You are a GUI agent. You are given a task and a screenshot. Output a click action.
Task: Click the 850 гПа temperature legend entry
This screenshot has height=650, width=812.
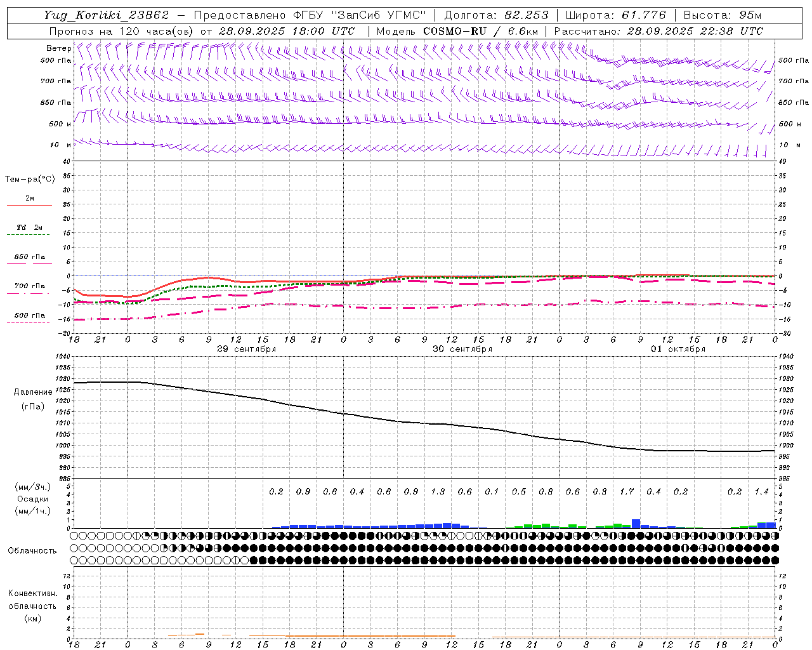(29, 258)
